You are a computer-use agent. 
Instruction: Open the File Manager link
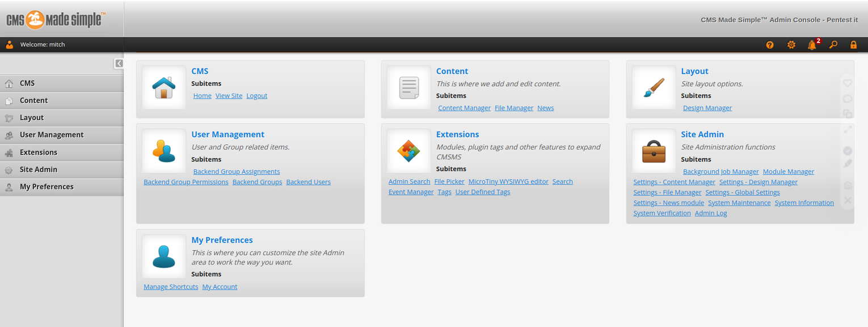514,108
